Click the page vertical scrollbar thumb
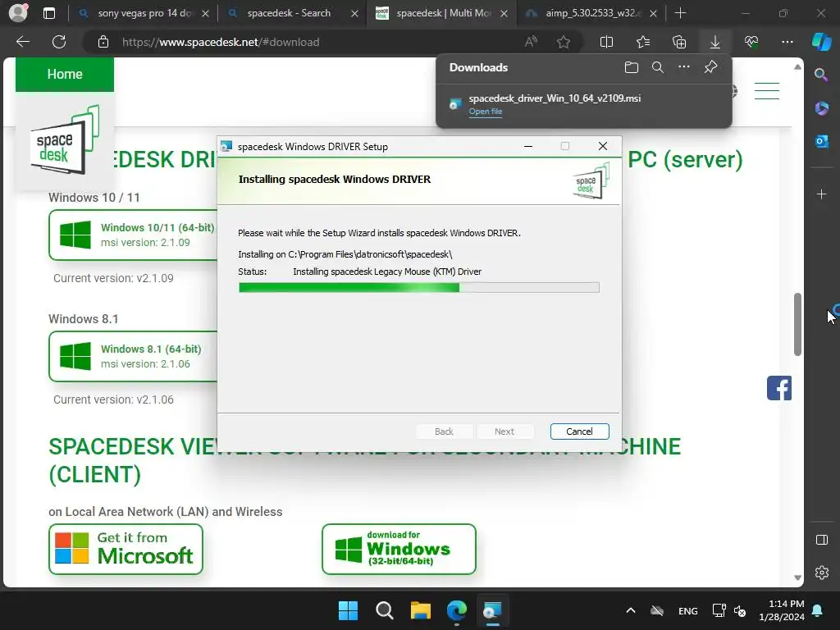 pyautogui.click(x=797, y=324)
